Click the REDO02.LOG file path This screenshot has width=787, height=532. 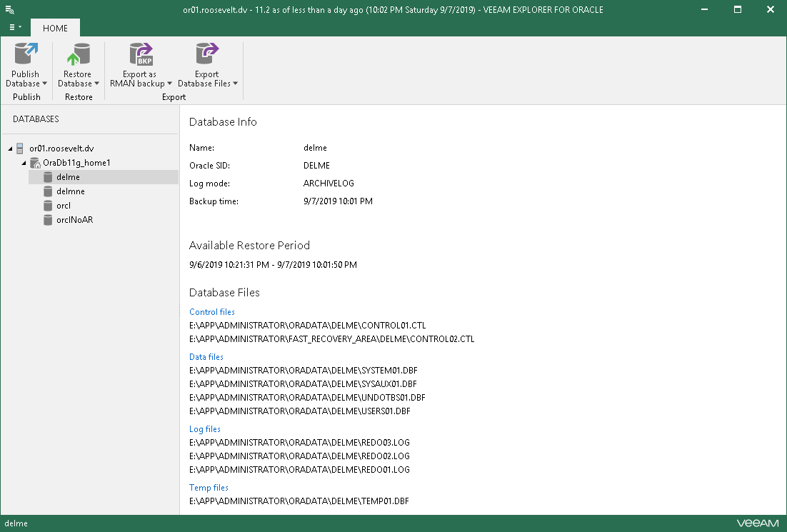(x=300, y=456)
